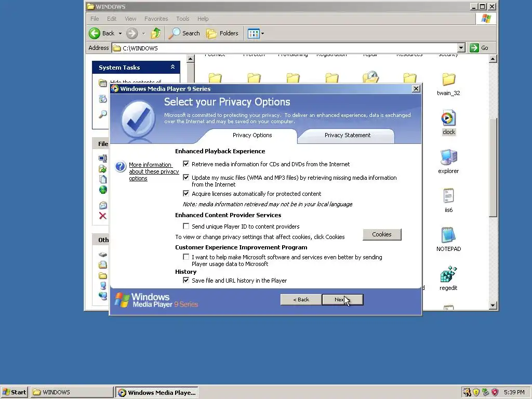This screenshot has width=532, height=399.
Task: Uncheck Update my music files checkbox
Action: [x=186, y=178]
